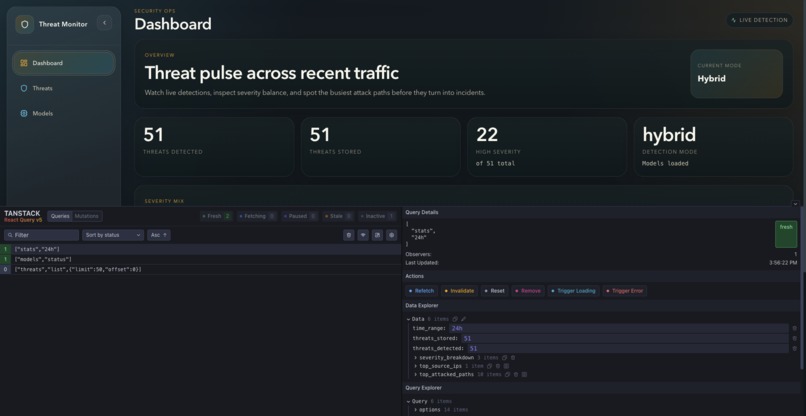This screenshot has width=806, height=416.
Task: Click the threats_stored 51 value field
Action: 625,338
